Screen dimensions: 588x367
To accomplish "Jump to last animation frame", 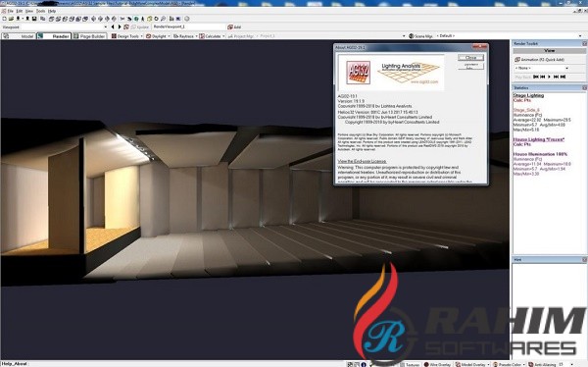I will click(563, 77).
